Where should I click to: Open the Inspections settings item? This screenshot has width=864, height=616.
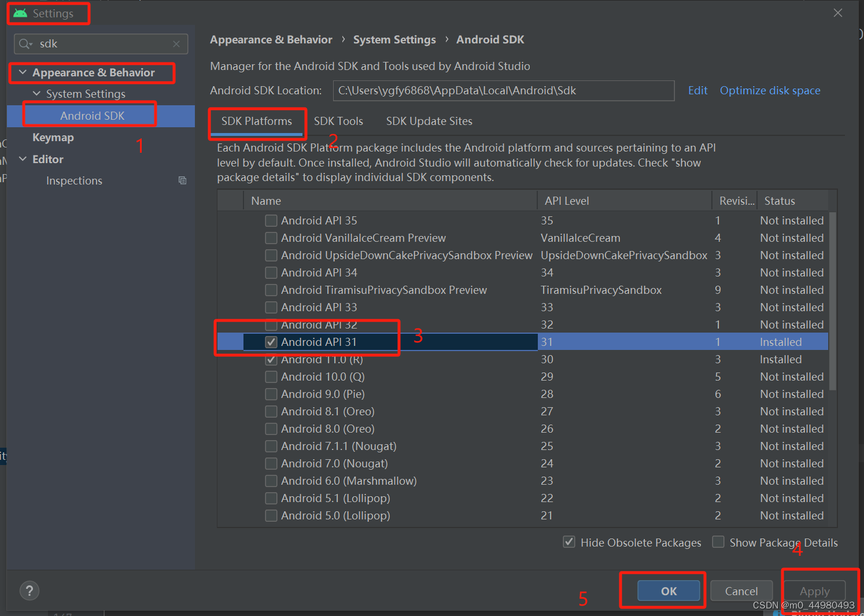(74, 180)
